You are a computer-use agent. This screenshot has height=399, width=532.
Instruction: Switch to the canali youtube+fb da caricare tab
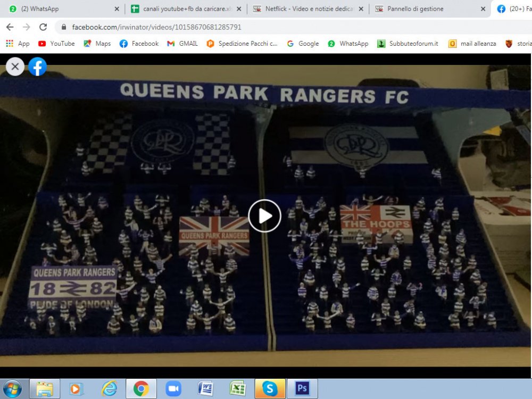coord(186,9)
